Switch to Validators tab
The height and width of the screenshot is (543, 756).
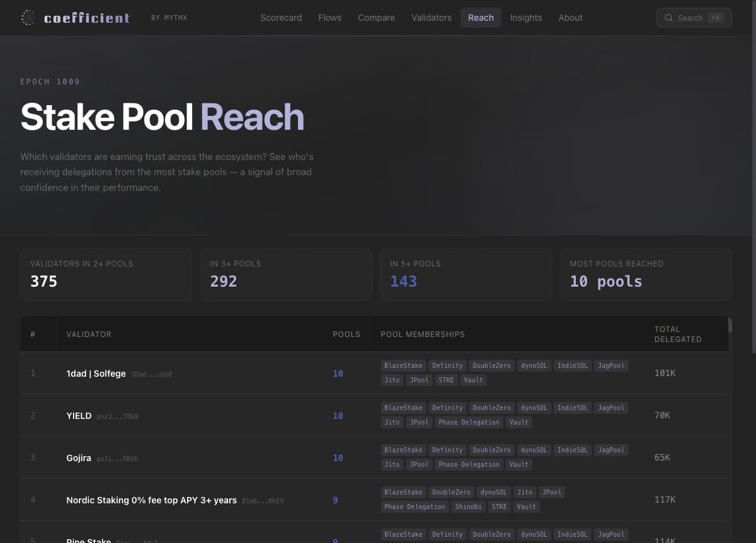click(432, 18)
